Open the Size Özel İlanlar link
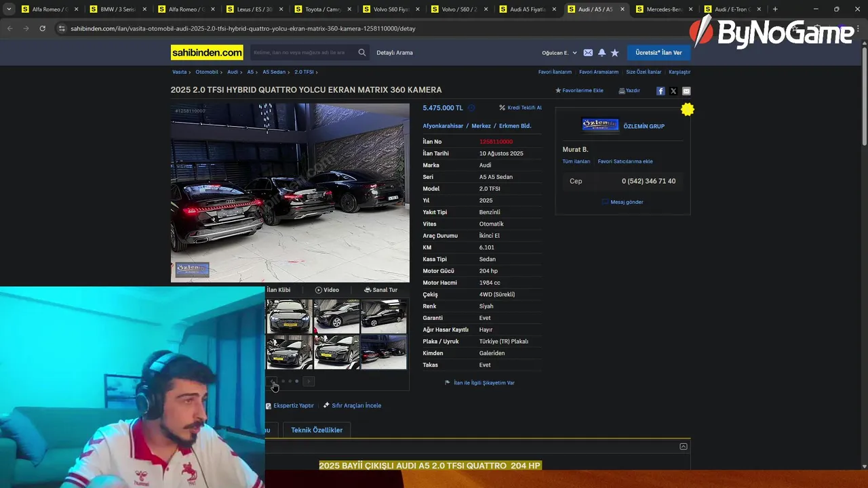 pyautogui.click(x=644, y=72)
